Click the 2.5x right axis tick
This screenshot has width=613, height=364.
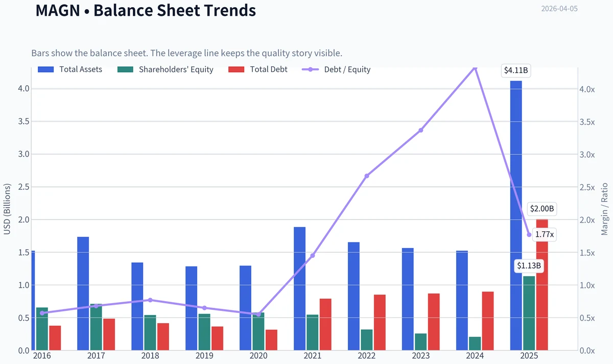587,187
